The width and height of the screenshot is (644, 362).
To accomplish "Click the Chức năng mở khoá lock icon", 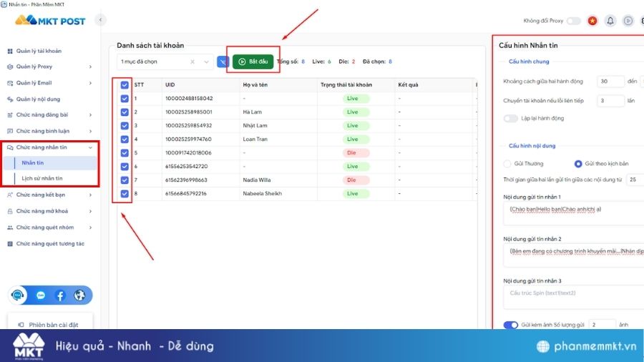I will tap(10, 211).
